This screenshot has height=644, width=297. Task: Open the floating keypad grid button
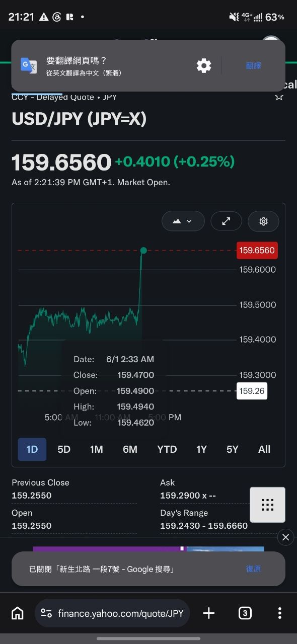[267, 505]
